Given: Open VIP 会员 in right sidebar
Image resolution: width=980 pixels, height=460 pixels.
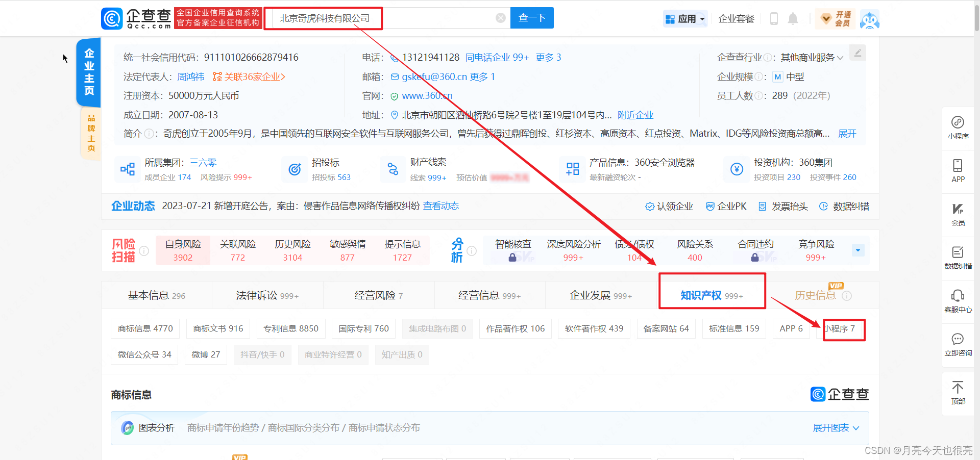Looking at the screenshot, I should [958, 214].
